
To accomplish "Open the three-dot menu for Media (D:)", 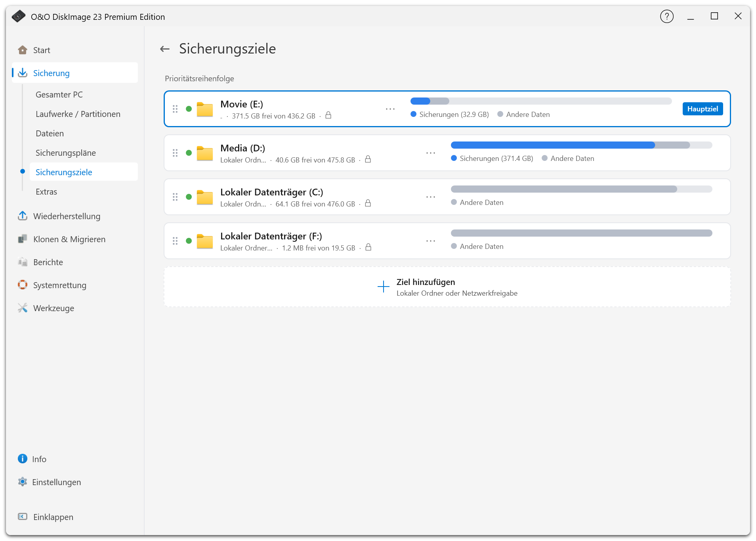I will coord(431,153).
